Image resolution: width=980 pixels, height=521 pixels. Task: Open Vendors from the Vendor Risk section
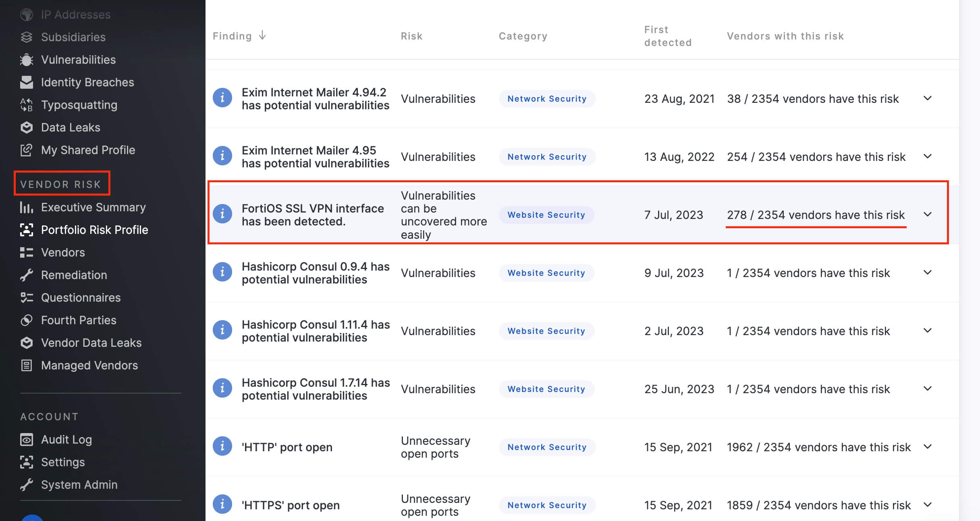point(62,252)
